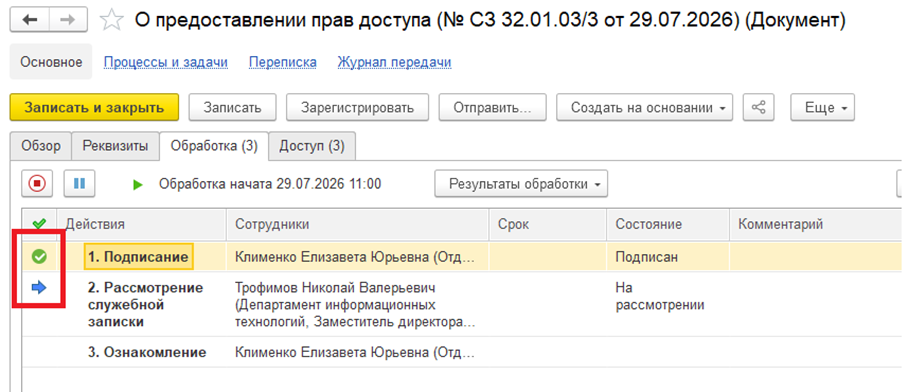Click the forward navigation arrow

(68, 20)
